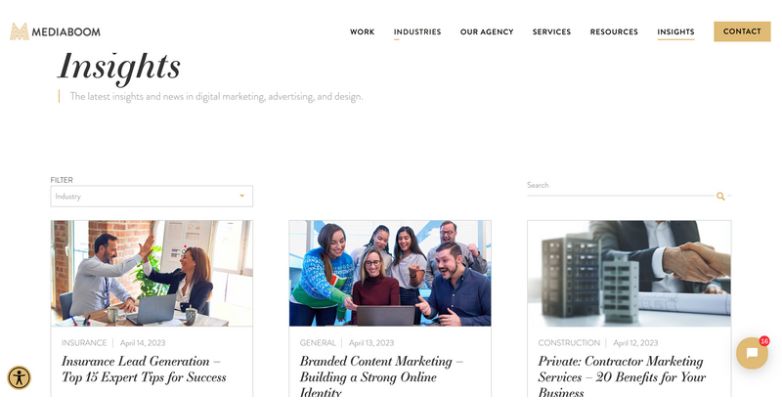Screen dimensions: 782x410
Task: Open the Resources menu
Action: click(614, 31)
